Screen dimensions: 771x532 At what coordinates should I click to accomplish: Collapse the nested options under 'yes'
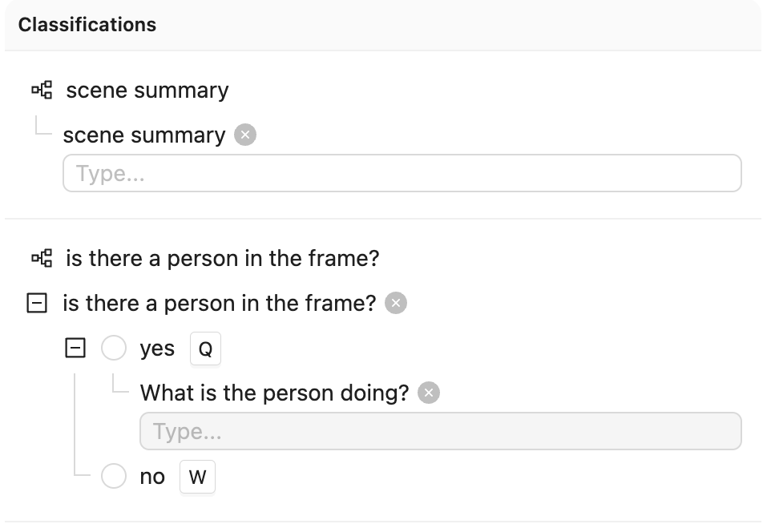click(x=75, y=348)
